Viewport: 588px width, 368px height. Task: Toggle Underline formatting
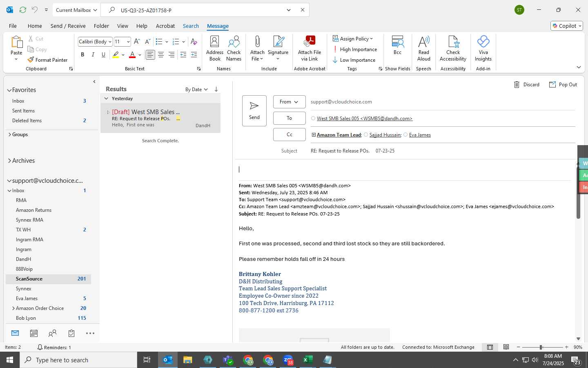(x=103, y=54)
